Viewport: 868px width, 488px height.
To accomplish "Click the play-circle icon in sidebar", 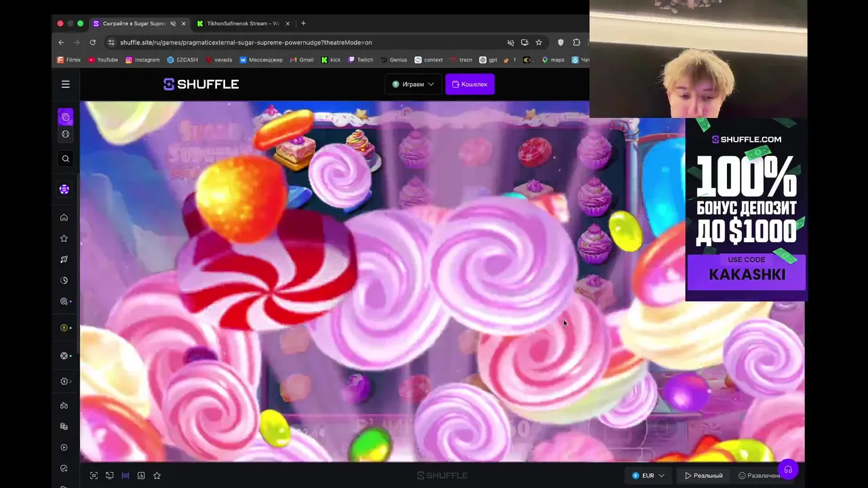I will click(64, 447).
